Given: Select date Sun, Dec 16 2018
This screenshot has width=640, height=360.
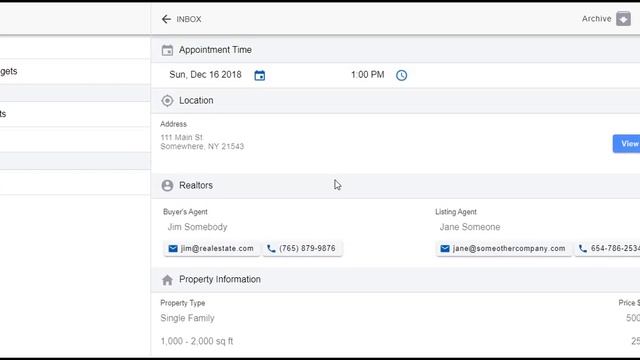Looking at the screenshot, I should coord(205,75).
